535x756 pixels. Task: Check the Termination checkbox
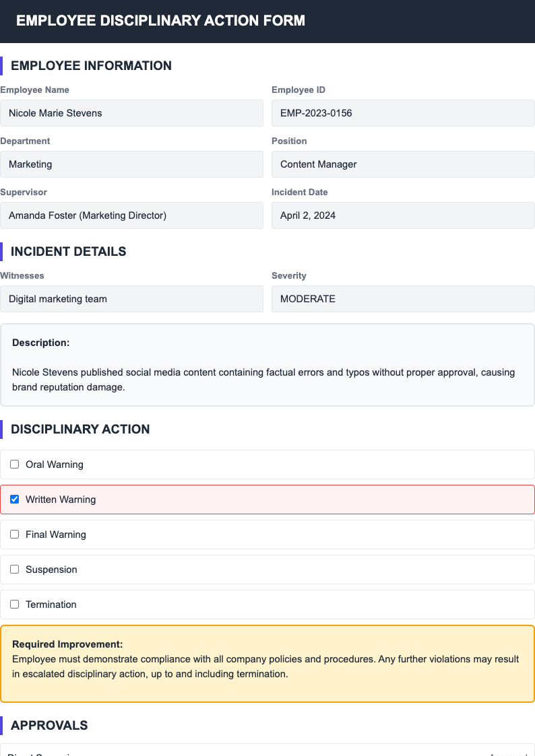(14, 604)
